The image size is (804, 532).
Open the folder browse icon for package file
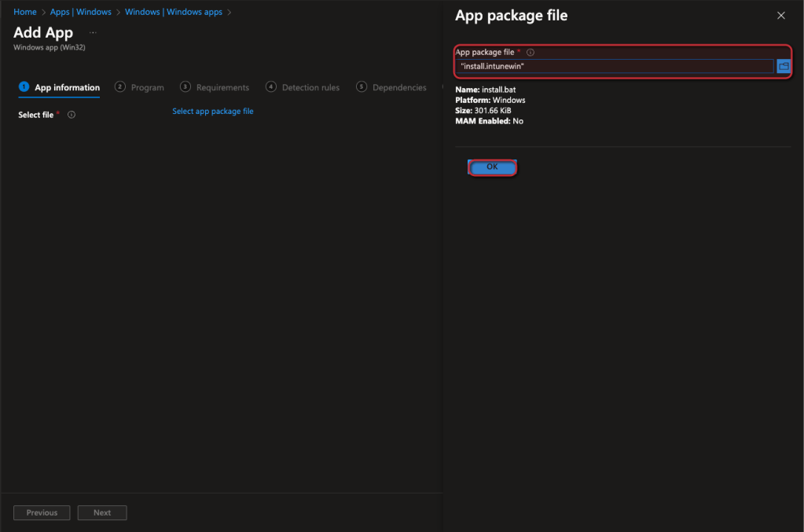[783, 67]
